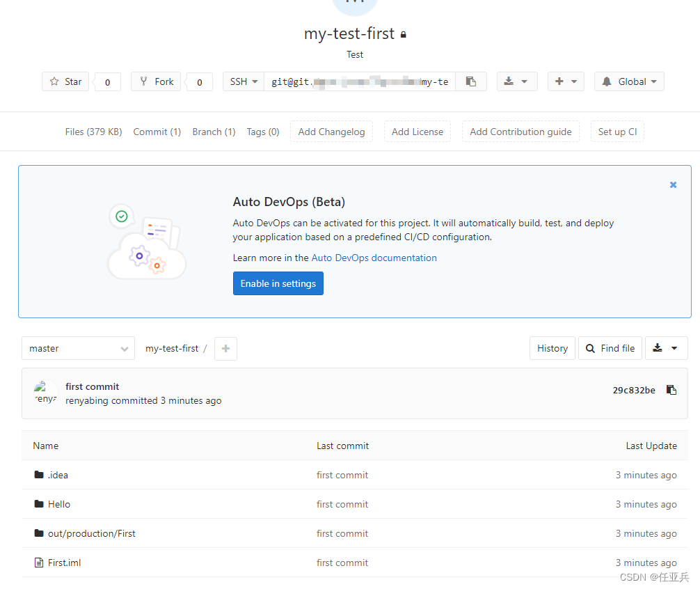Click the .idea folder icon
The image size is (700, 589).
pos(39,475)
